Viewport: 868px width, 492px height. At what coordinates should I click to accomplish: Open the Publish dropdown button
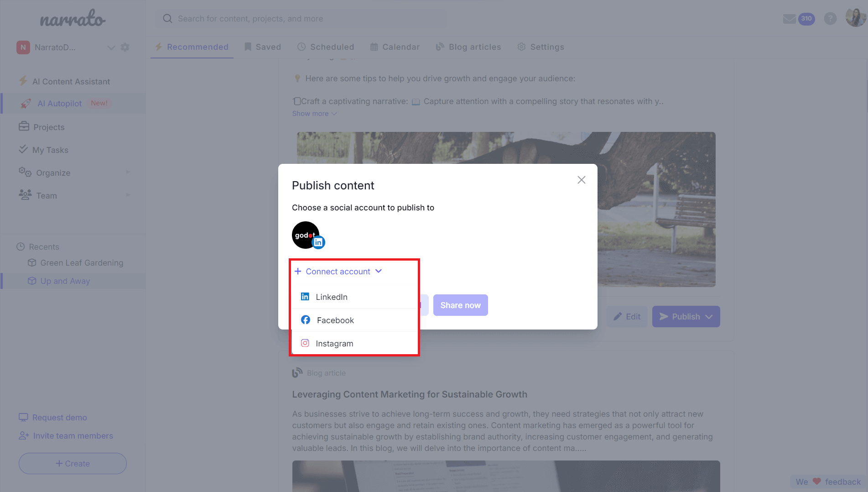686,317
